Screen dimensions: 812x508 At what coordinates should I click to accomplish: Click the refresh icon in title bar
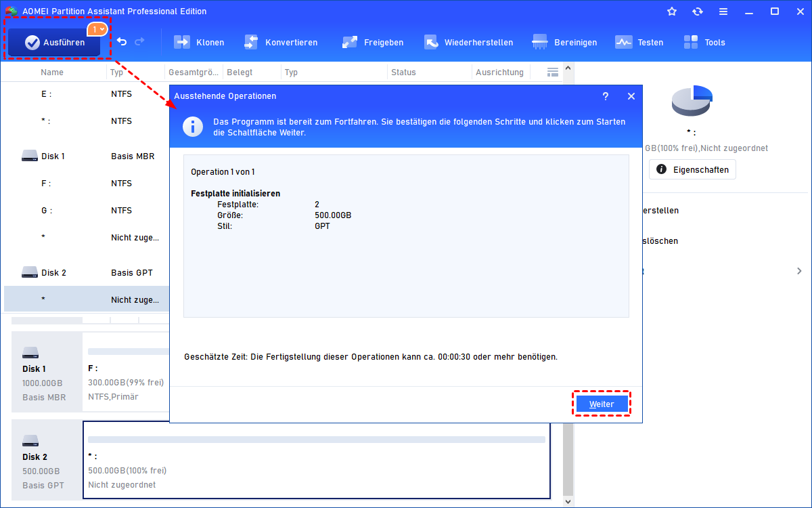pyautogui.click(x=698, y=12)
